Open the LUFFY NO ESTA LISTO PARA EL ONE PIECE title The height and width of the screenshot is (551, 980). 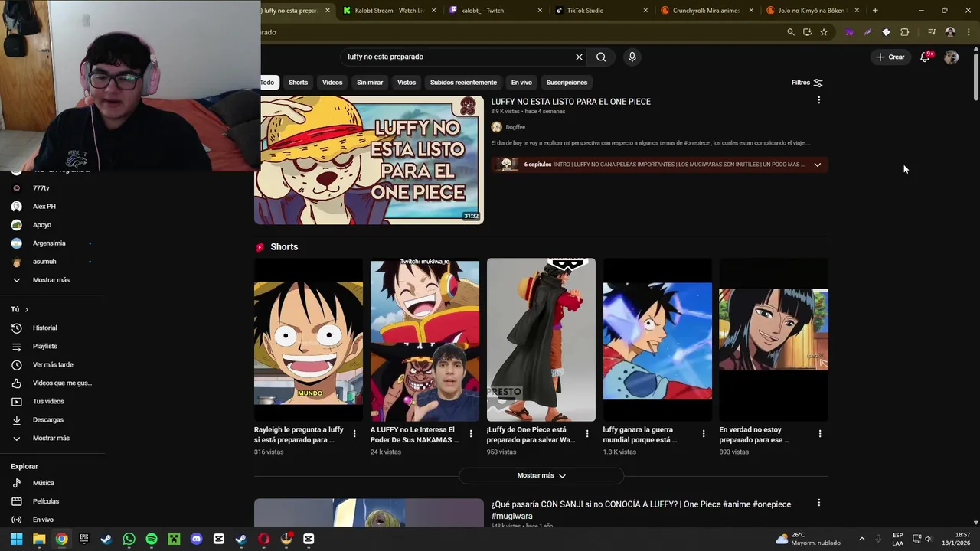[x=570, y=102]
